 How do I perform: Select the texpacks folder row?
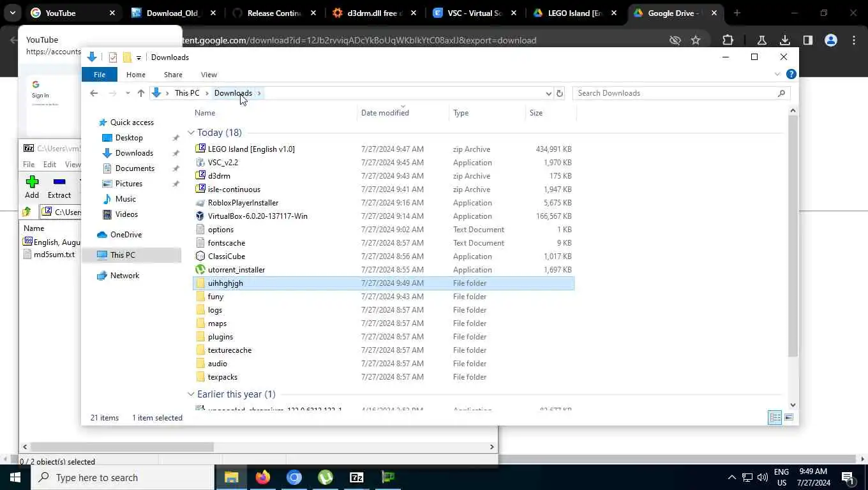point(384,376)
